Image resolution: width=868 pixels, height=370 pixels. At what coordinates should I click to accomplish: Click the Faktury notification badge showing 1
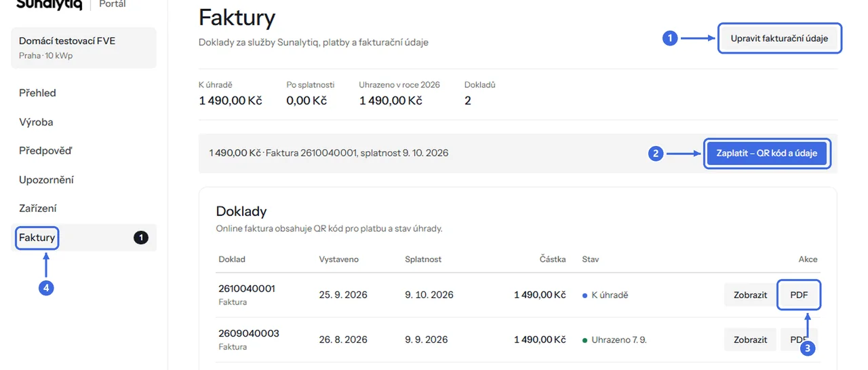[x=140, y=238]
